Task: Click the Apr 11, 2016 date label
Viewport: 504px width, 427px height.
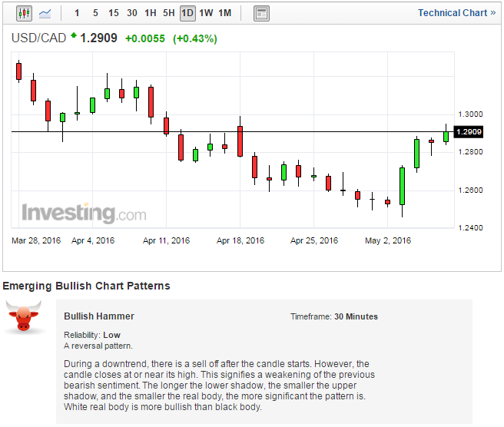Action: click(166, 240)
